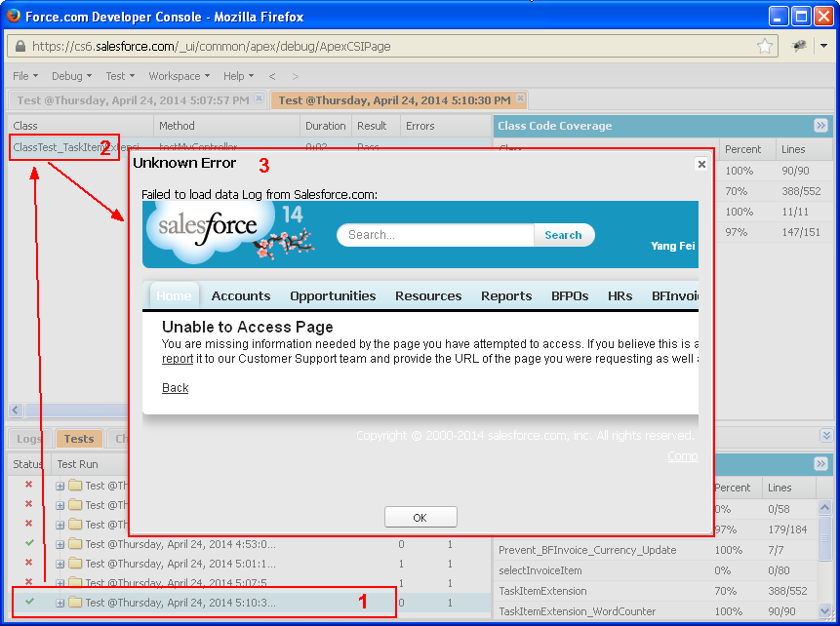Click the lock icon in the address bar
840x626 pixels.
pyautogui.click(x=20, y=46)
